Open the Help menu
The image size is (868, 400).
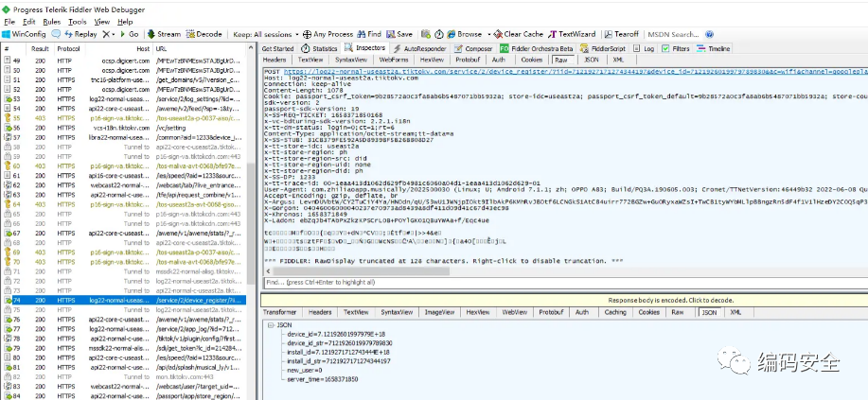pos(125,22)
